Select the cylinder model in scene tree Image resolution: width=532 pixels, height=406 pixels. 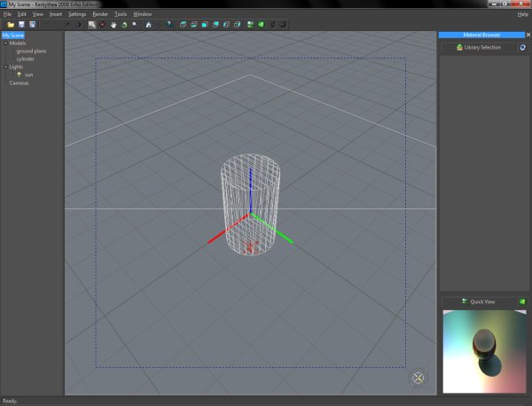click(x=25, y=59)
